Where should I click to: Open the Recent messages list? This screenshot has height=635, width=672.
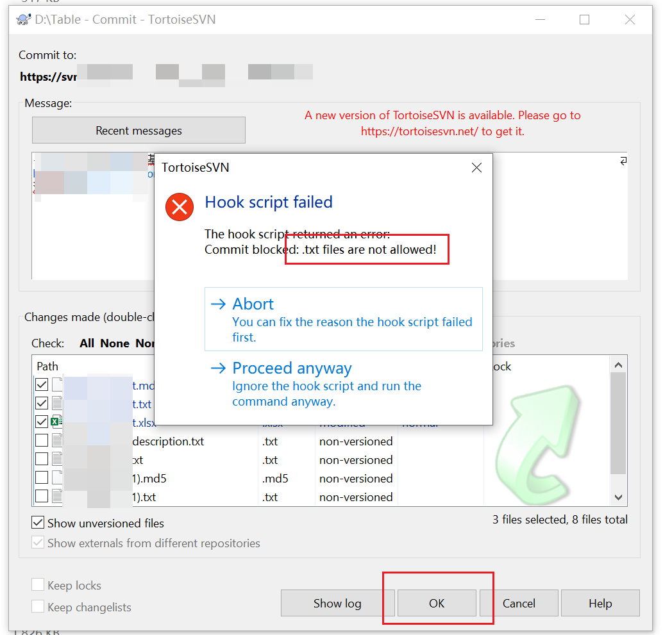(138, 130)
